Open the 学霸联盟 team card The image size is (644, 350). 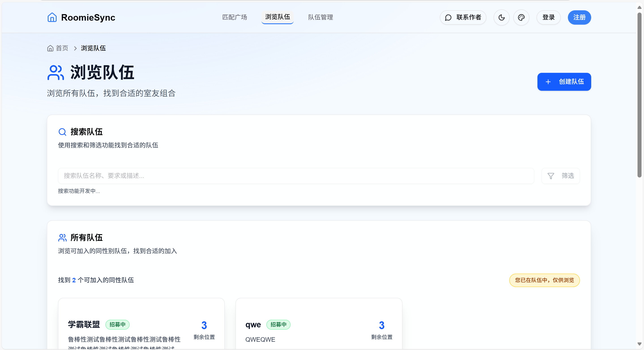(x=84, y=324)
